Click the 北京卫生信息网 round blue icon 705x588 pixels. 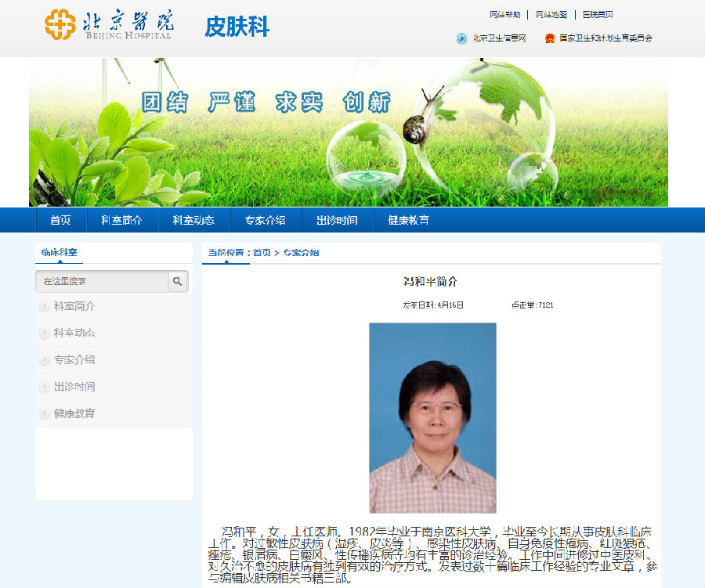click(461, 38)
